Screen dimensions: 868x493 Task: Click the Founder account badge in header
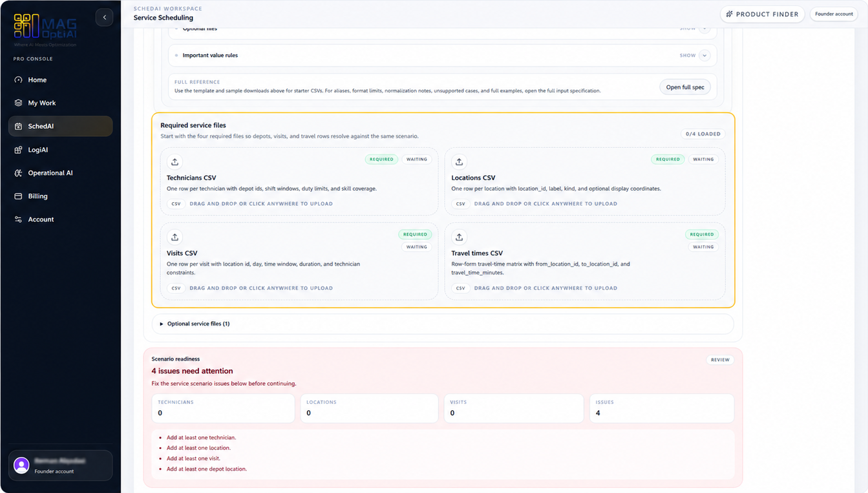(x=834, y=14)
